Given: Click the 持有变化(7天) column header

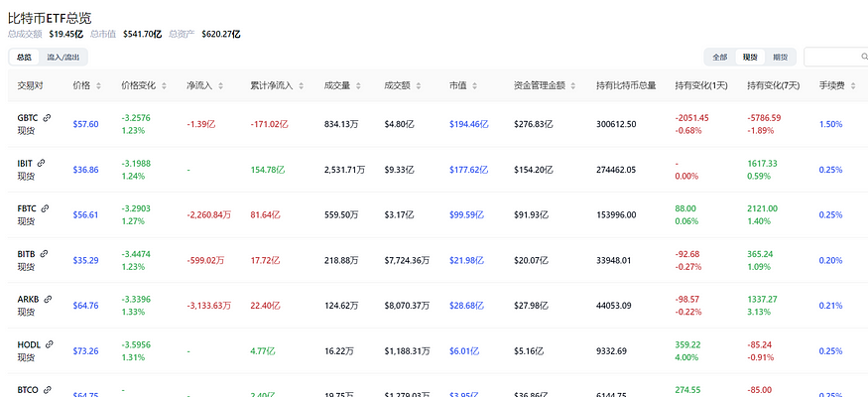Looking at the screenshot, I should tap(774, 85).
